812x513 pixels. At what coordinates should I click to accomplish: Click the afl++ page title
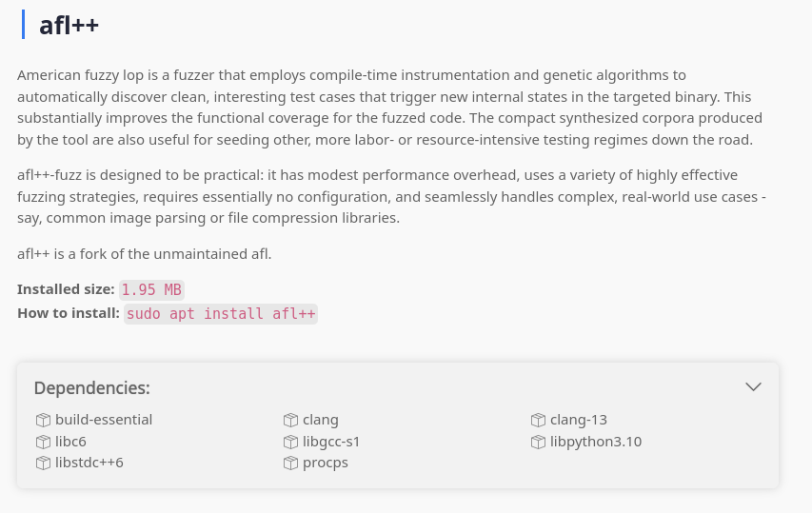click(x=69, y=25)
